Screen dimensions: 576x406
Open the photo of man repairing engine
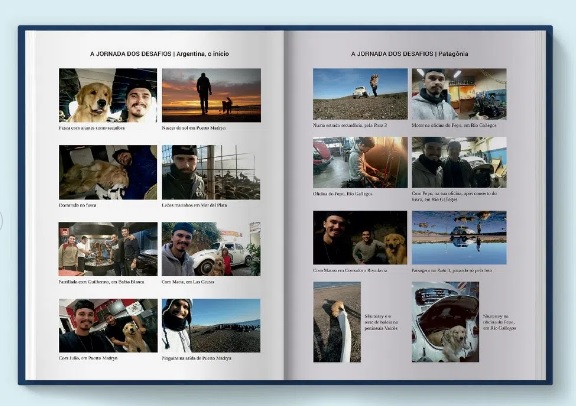(x=360, y=162)
